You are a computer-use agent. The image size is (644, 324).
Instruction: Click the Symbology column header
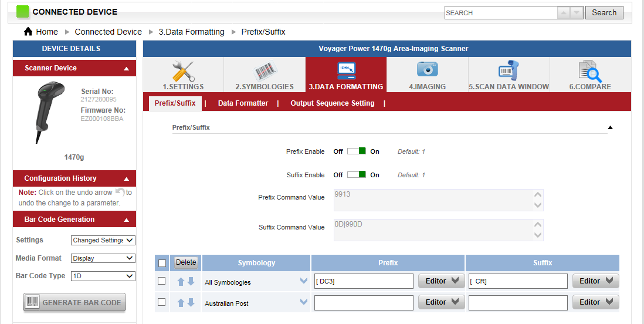[256, 263]
